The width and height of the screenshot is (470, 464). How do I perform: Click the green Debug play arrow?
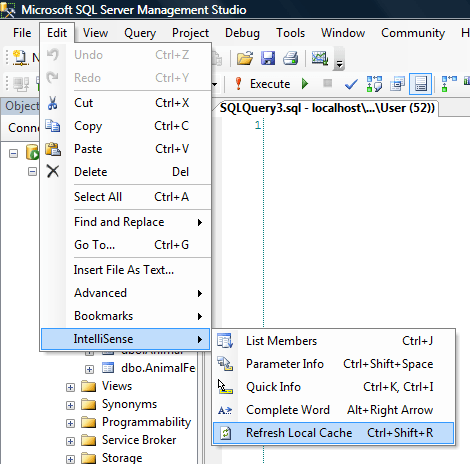305,83
